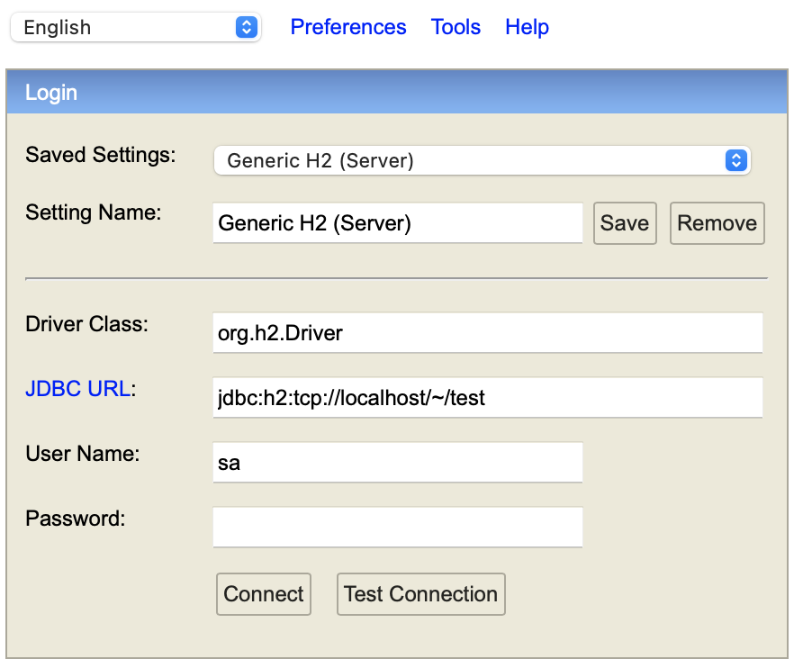The width and height of the screenshot is (812, 659).
Task: Focus the Password input field
Action: coord(398,527)
